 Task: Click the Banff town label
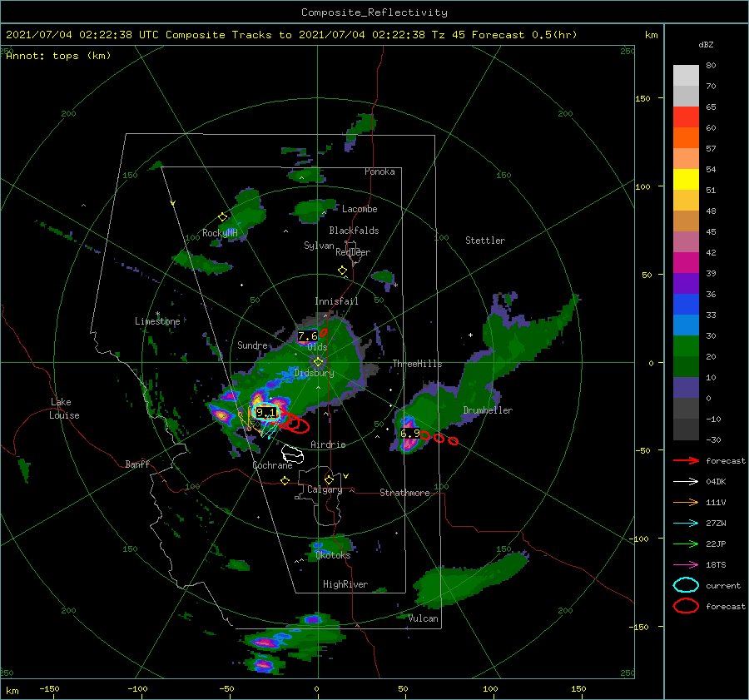click(x=137, y=464)
